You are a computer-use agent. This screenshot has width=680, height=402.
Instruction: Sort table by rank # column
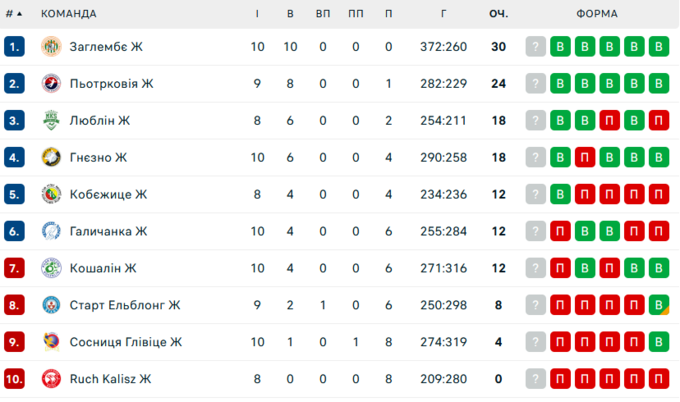13,14
